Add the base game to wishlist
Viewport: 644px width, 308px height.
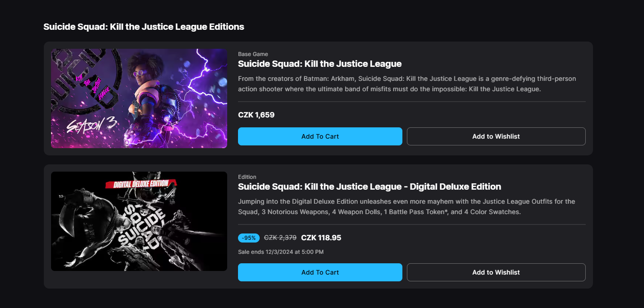pos(496,136)
